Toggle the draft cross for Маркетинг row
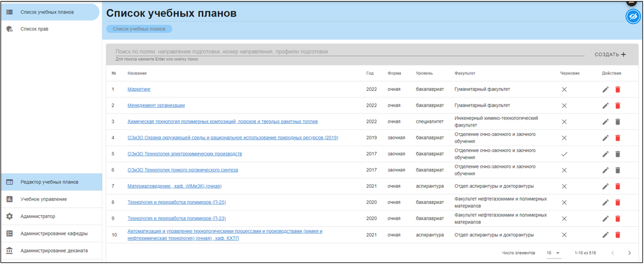644x264 pixels. pyautogui.click(x=564, y=89)
